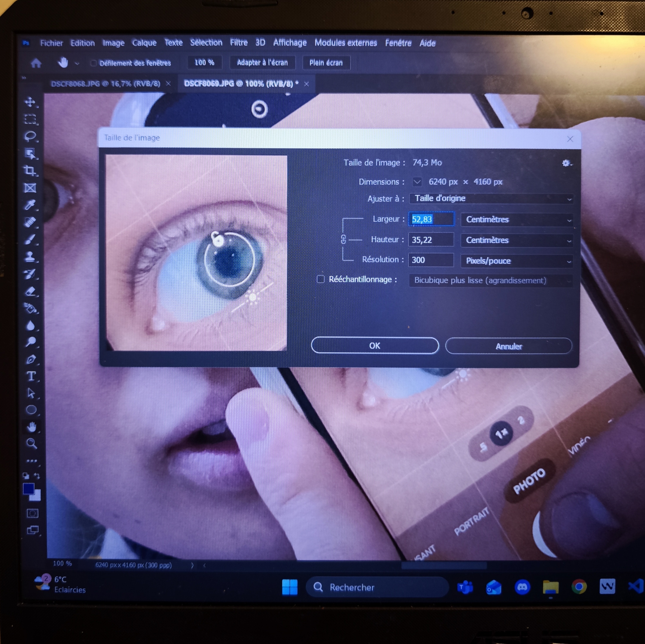Click the OK button
This screenshot has height=644, width=645.
coord(375,346)
